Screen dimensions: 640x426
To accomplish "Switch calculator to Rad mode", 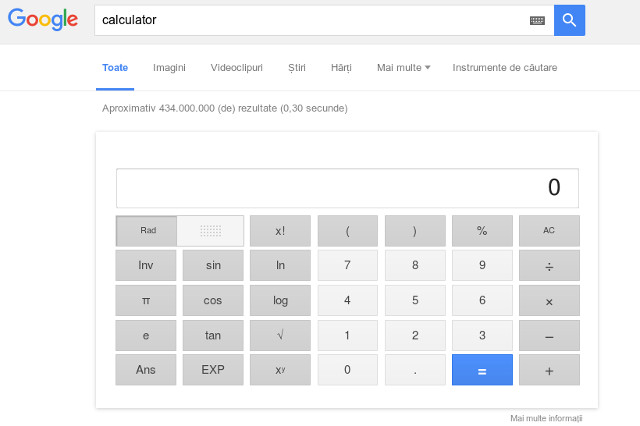I will tap(147, 231).
